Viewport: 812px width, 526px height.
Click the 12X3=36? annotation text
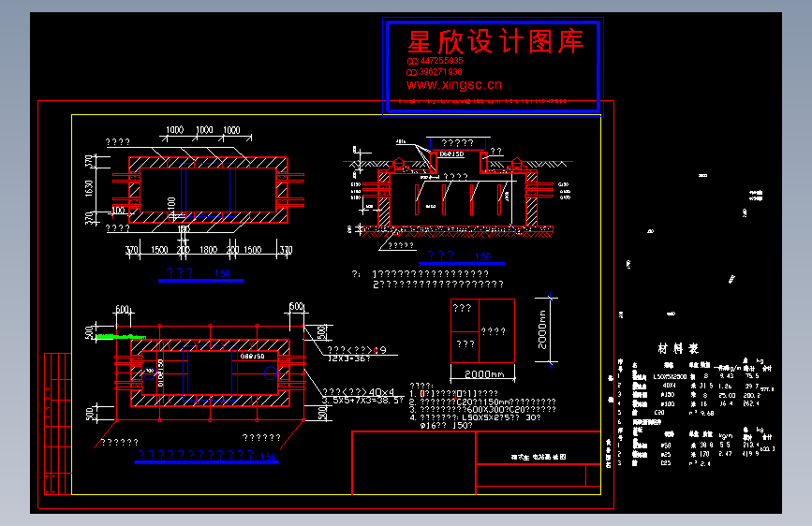tap(349, 358)
